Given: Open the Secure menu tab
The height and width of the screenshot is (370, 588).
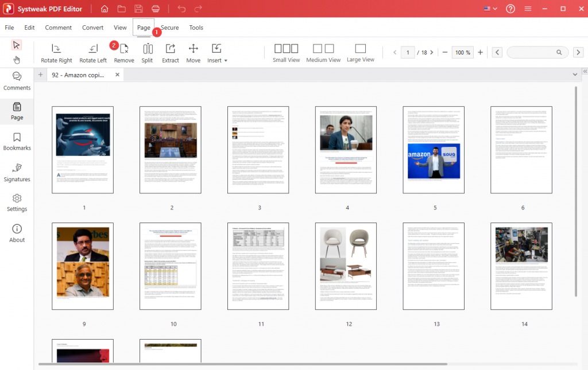Looking at the screenshot, I should (x=169, y=27).
